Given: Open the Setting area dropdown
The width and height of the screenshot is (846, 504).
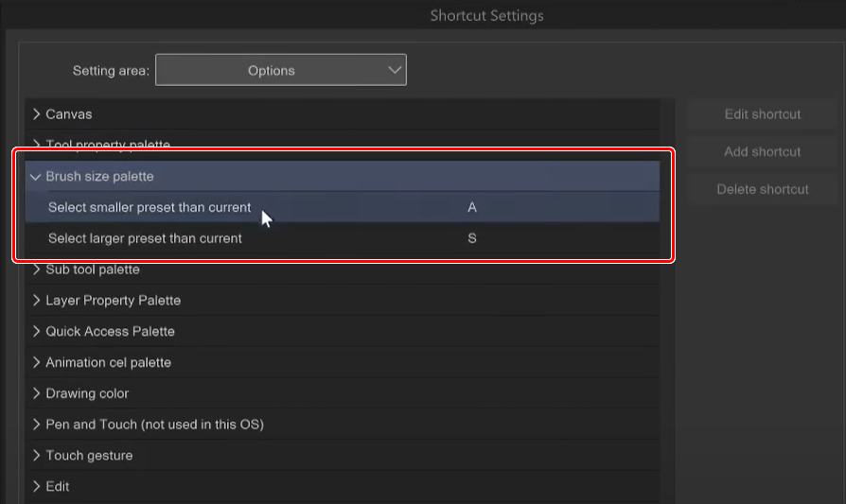Looking at the screenshot, I should [280, 70].
